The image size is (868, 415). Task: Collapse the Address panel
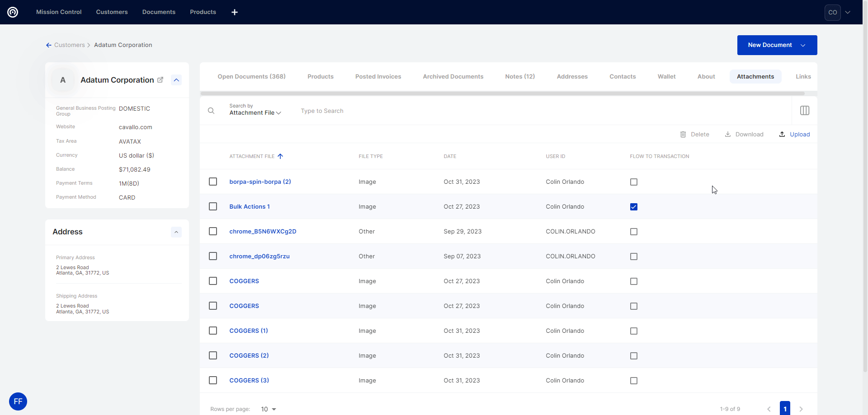[176, 232]
